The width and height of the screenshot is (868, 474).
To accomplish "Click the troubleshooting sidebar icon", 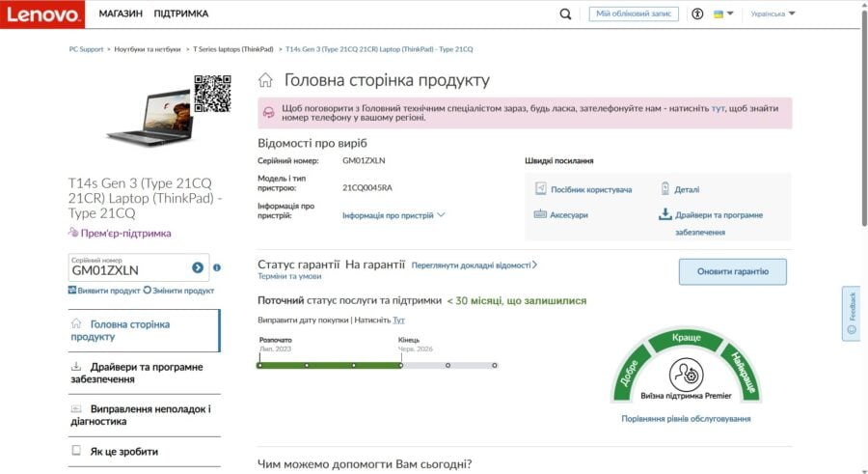I will point(76,409).
